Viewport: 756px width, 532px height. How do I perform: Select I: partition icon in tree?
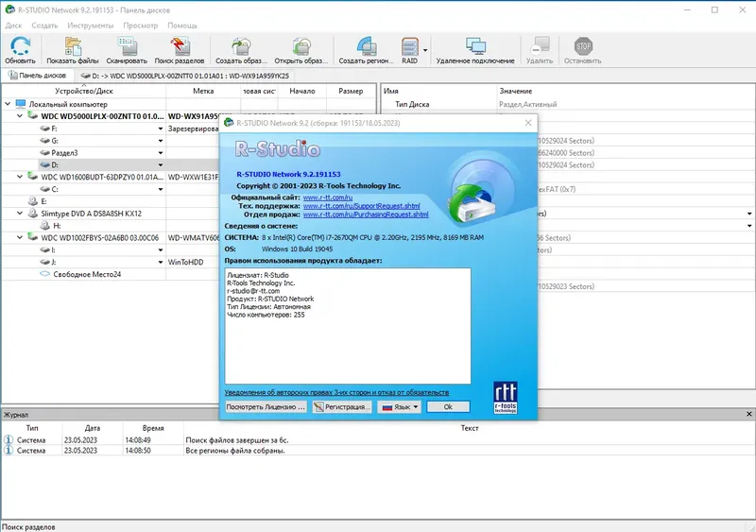(x=44, y=249)
